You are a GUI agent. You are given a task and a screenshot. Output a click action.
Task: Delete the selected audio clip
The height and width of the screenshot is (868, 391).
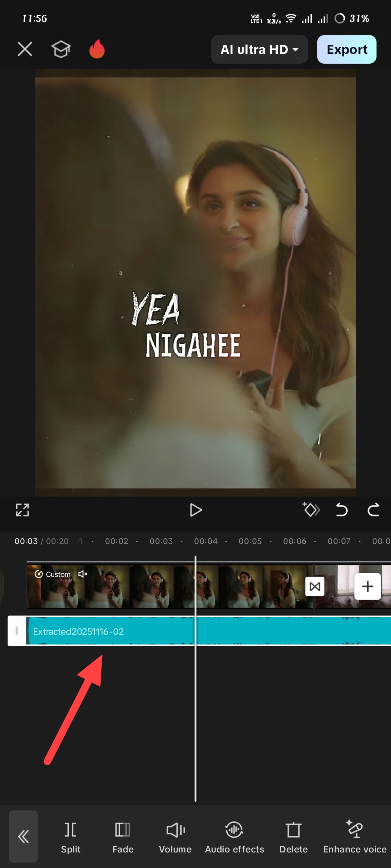click(294, 838)
